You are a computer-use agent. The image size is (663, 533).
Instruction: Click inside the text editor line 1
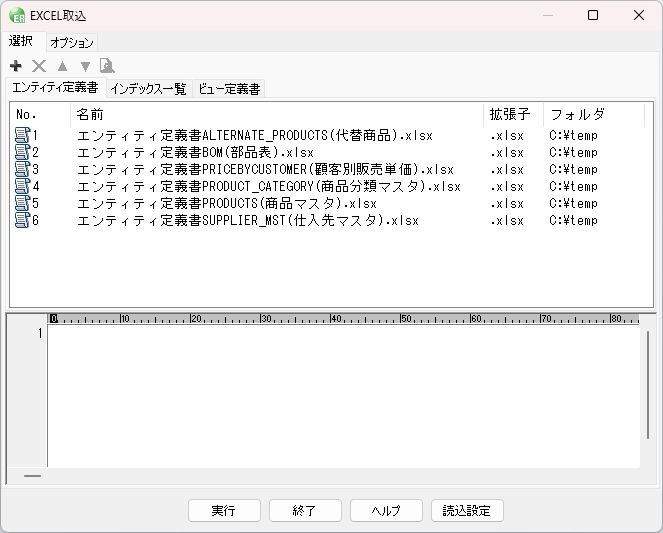click(343, 334)
